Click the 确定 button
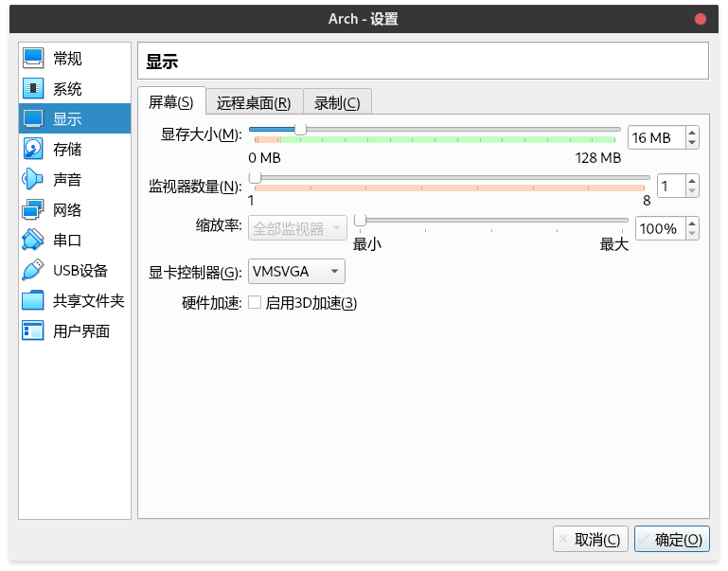Image resolution: width=728 pixels, height=571 pixels. click(x=671, y=539)
